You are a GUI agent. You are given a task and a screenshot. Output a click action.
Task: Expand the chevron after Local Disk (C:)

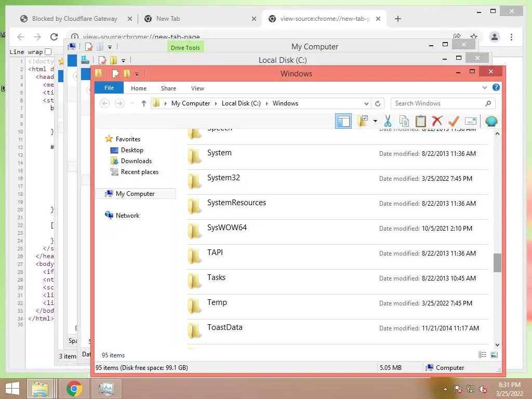pyautogui.click(x=267, y=103)
